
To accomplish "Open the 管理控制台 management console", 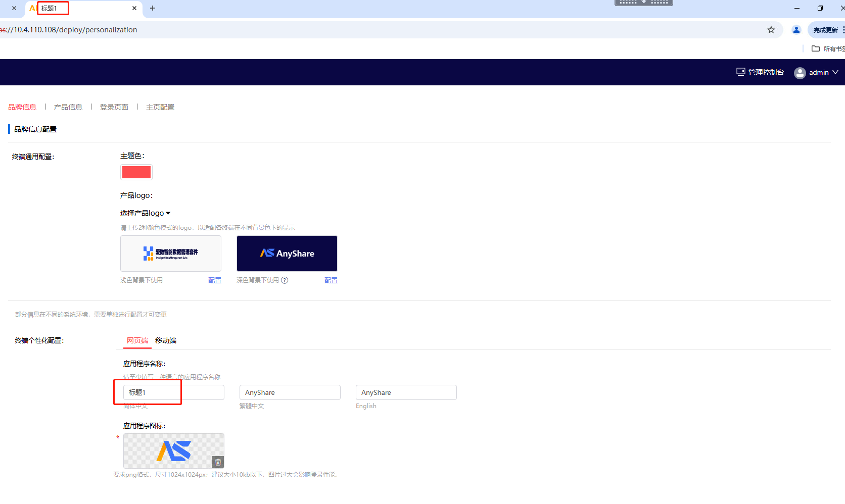I will click(761, 72).
